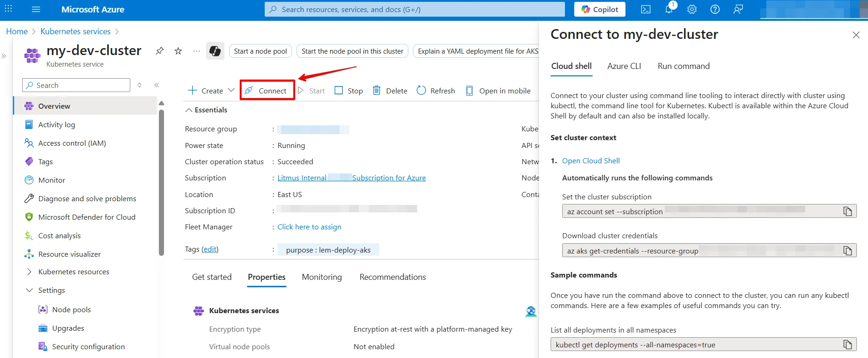Refresh the cluster overview
Screen dimensions: 868x358
436,91
